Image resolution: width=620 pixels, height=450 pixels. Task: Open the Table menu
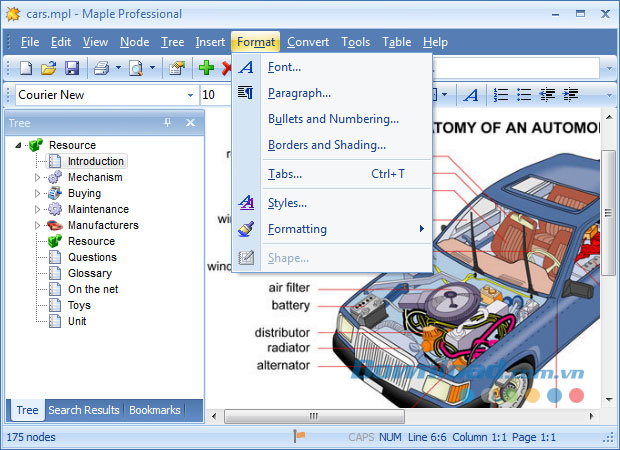coord(397,42)
